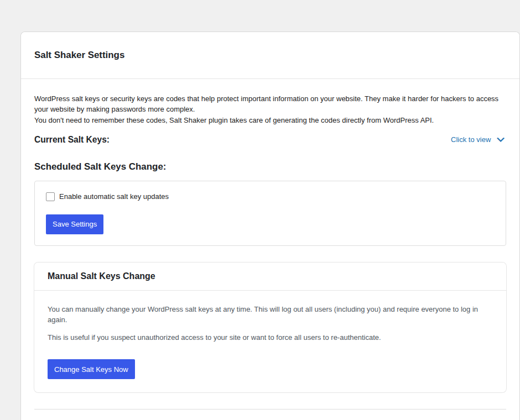Click the Current Salt Keys heading

pos(72,140)
